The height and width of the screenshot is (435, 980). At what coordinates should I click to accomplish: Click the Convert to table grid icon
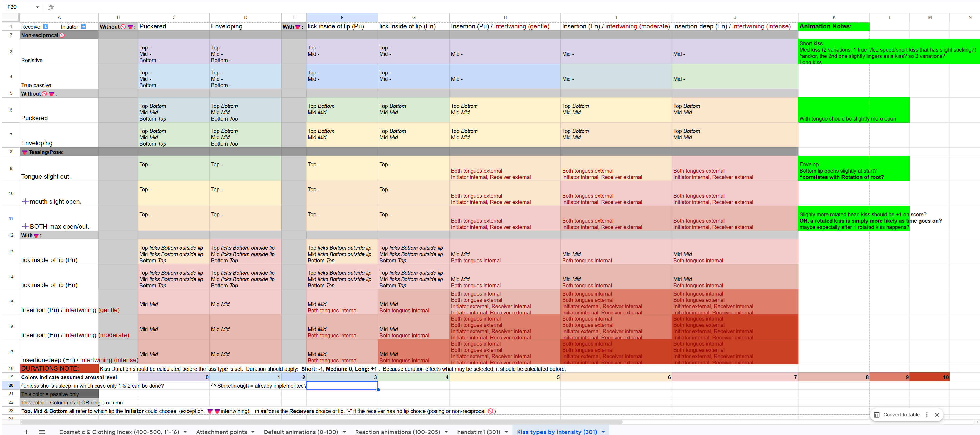pos(876,415)
